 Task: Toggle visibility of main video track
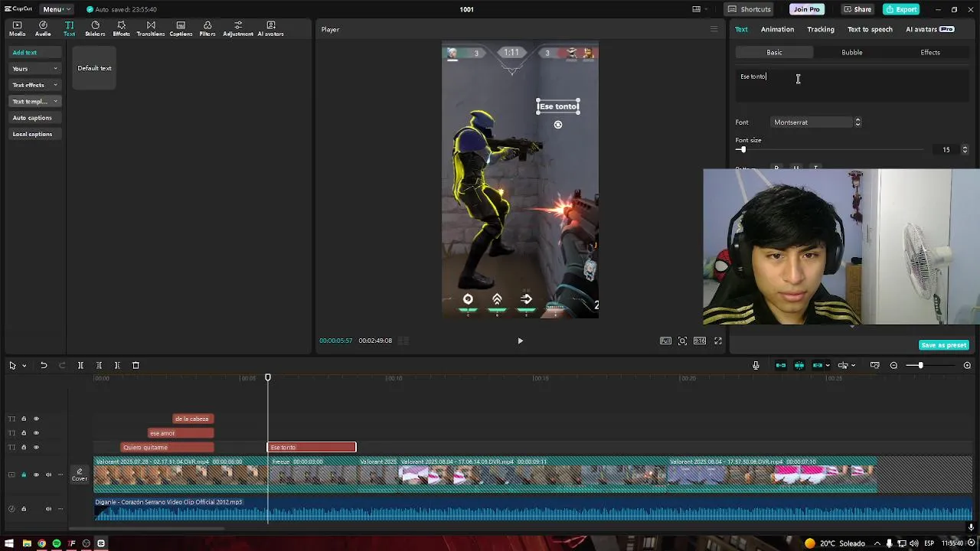coord(36,475)
